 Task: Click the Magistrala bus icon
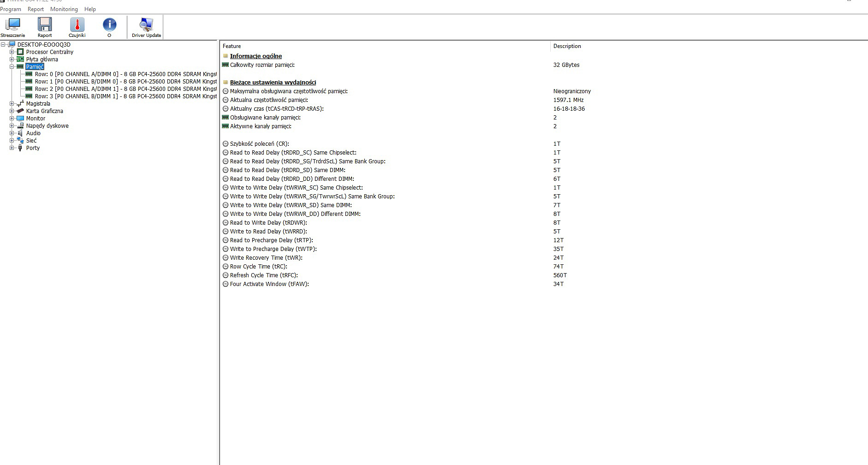[20, 104]
